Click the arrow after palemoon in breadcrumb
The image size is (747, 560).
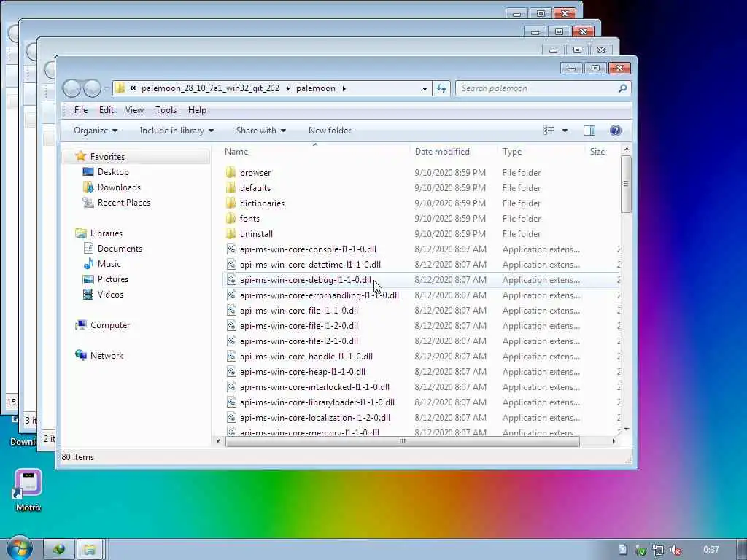tap(344, 88)
